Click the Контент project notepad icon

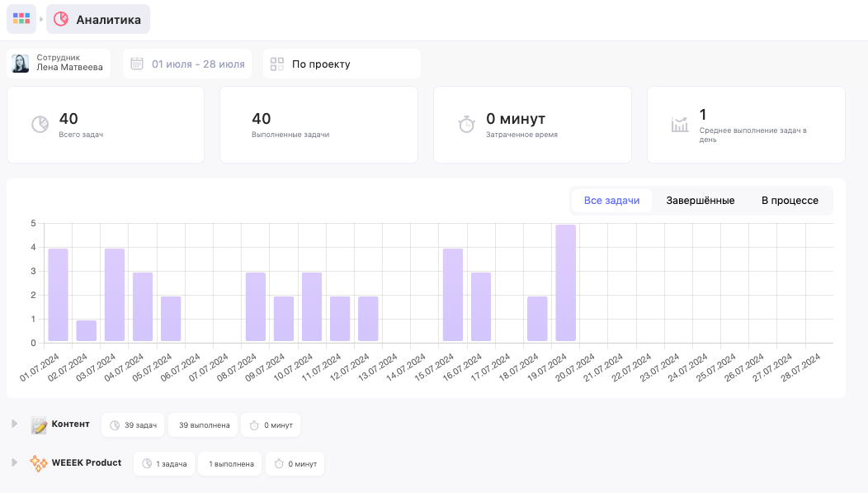point(39,425)
